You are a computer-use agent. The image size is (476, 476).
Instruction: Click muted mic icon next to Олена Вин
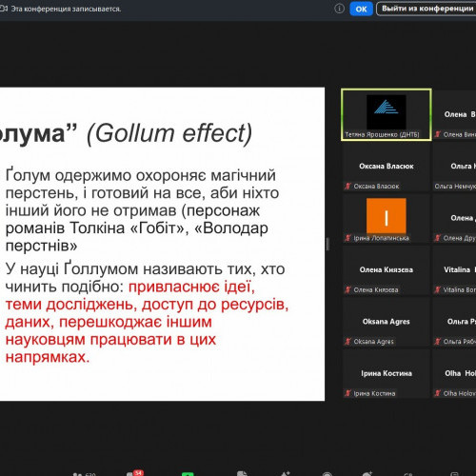click(438, 134)
